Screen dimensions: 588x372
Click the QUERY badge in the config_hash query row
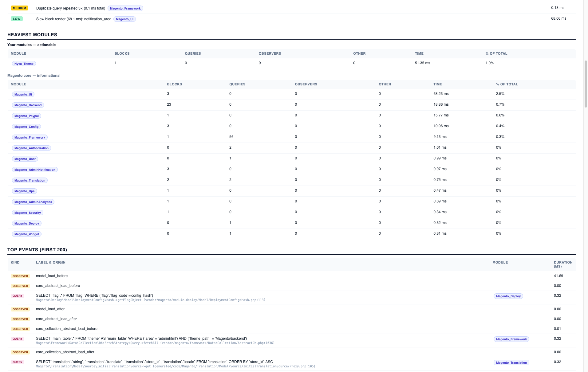(18, 296)
